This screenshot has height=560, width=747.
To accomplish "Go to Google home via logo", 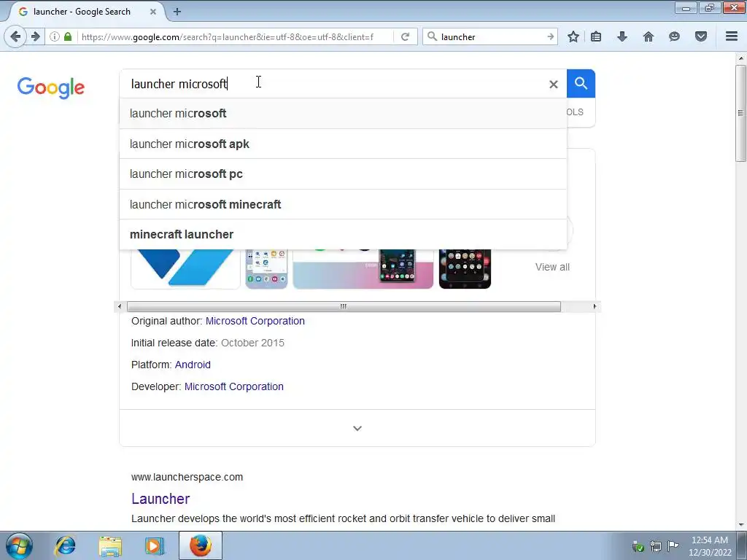I will pyautogui.click(x=51, y=87).
